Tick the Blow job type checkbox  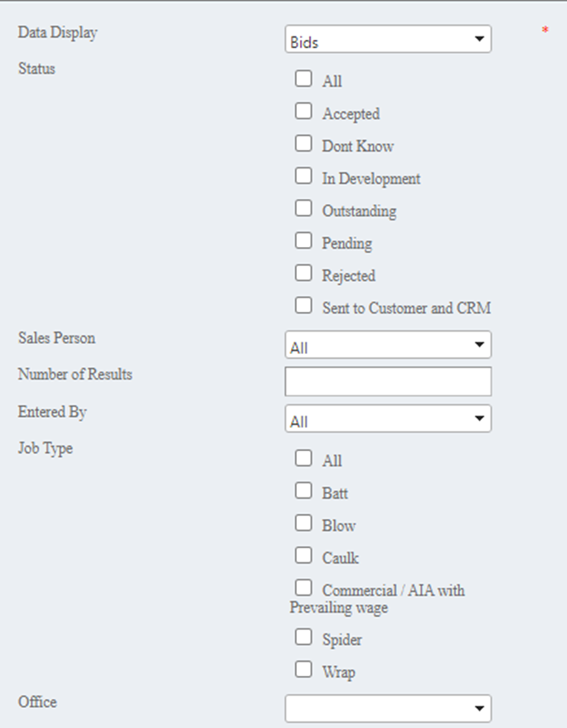[x=304, y=523]
